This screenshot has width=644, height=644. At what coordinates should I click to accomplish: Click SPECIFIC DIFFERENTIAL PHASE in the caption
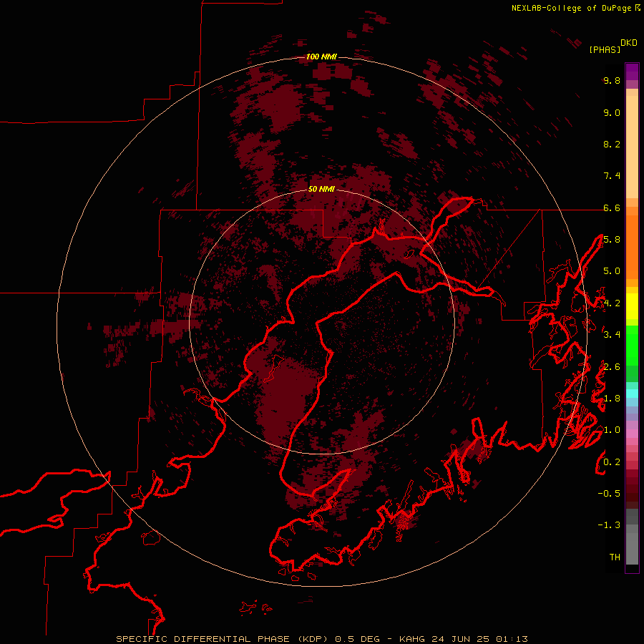(203, 639)
